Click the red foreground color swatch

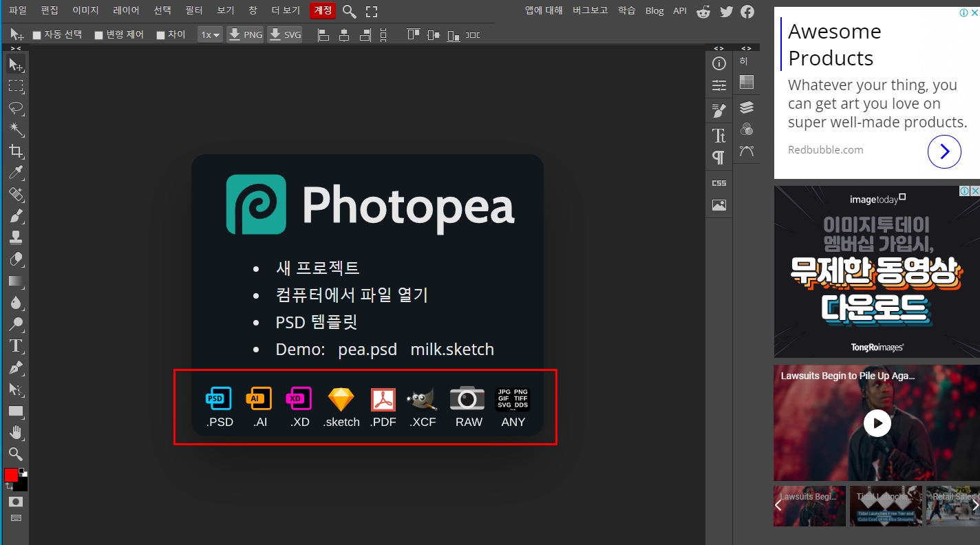pyautogui.click(x=11, y=475)
